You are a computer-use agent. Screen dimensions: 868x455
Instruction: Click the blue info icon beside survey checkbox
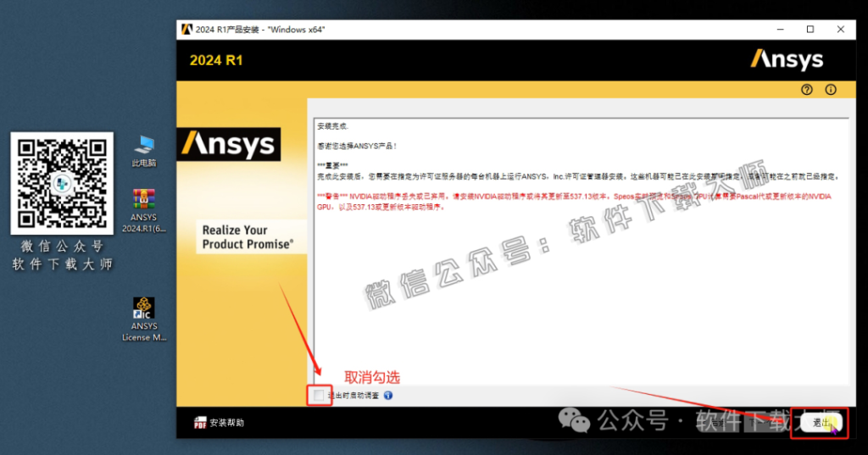click(388, 395)
